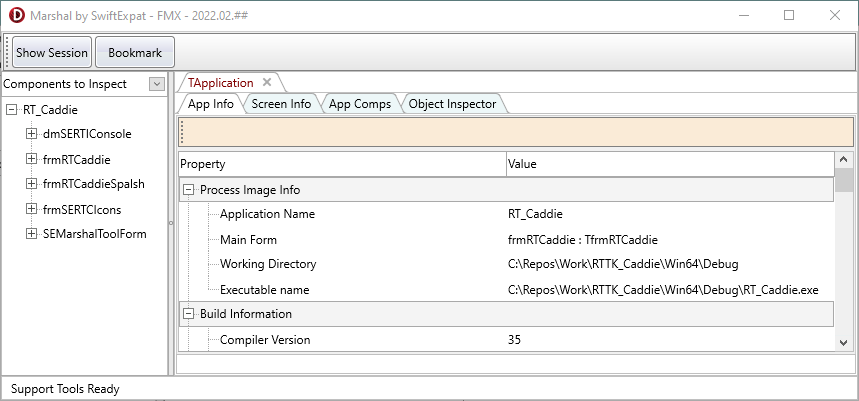Click the Marshal app icon in title bar
The height and width of the screenshot is (401, 859).
(15, 15)
